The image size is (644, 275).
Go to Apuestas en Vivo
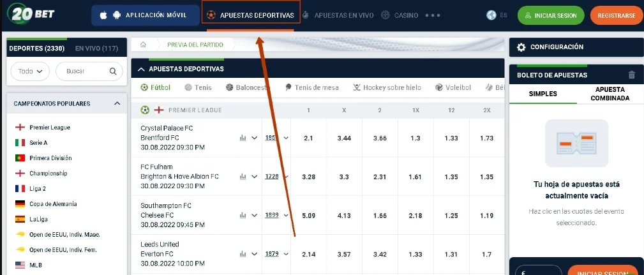(x=338, y=15)
